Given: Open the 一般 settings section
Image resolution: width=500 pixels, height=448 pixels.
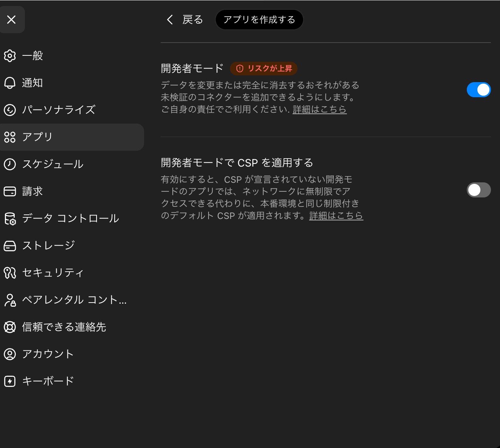Looking at the screenshot, I should 72,56.
